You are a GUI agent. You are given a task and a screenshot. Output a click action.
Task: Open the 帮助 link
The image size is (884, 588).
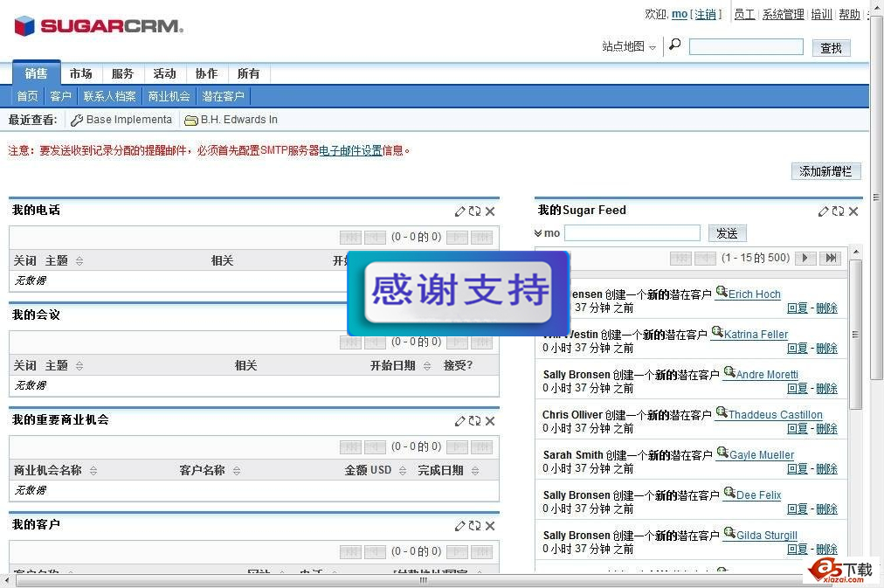point(850,14)
